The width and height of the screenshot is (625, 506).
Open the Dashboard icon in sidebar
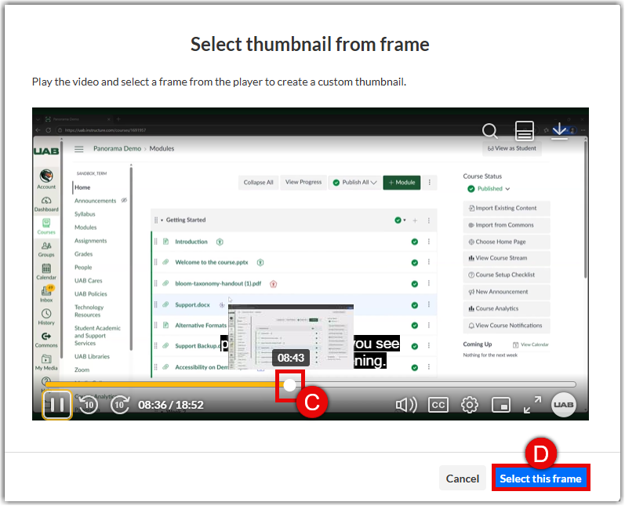[46, 204]
